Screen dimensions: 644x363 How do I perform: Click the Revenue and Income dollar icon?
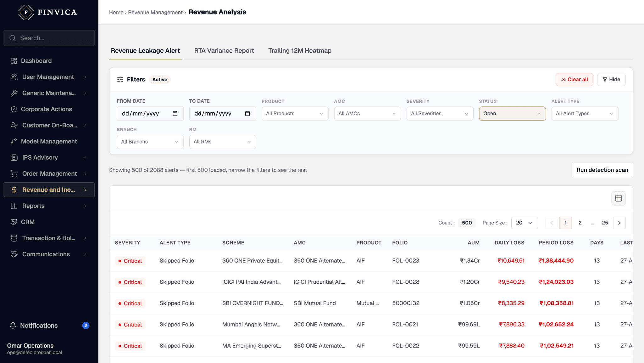(14, 190)
